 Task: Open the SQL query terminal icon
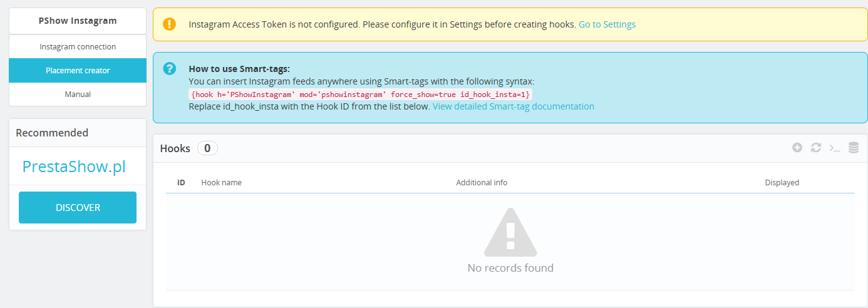835,148
